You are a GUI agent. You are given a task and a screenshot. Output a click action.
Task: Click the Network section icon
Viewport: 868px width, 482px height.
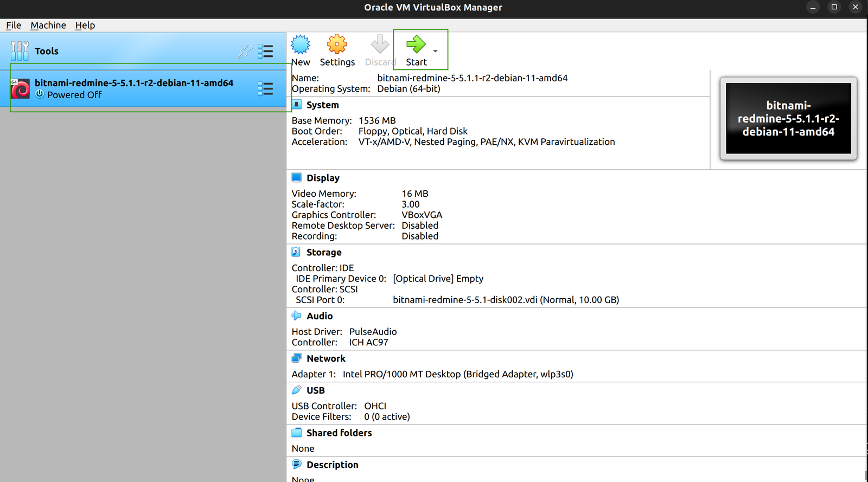(296, 358)
